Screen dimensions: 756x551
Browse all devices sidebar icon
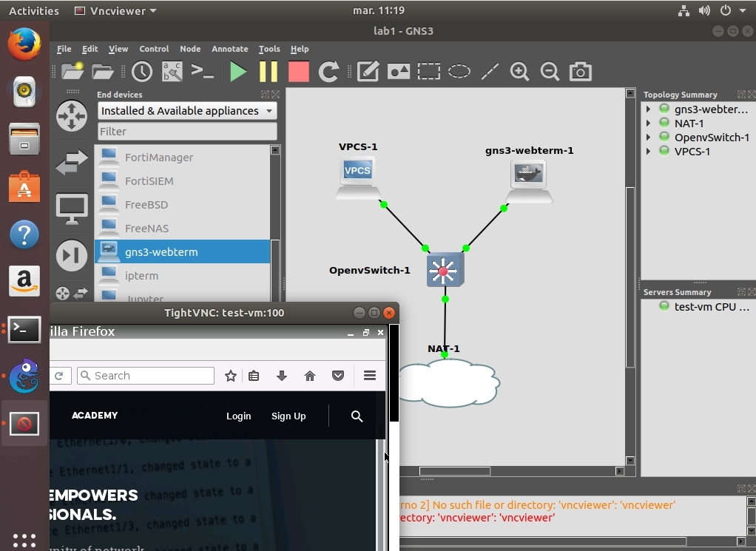coord(72,293)
